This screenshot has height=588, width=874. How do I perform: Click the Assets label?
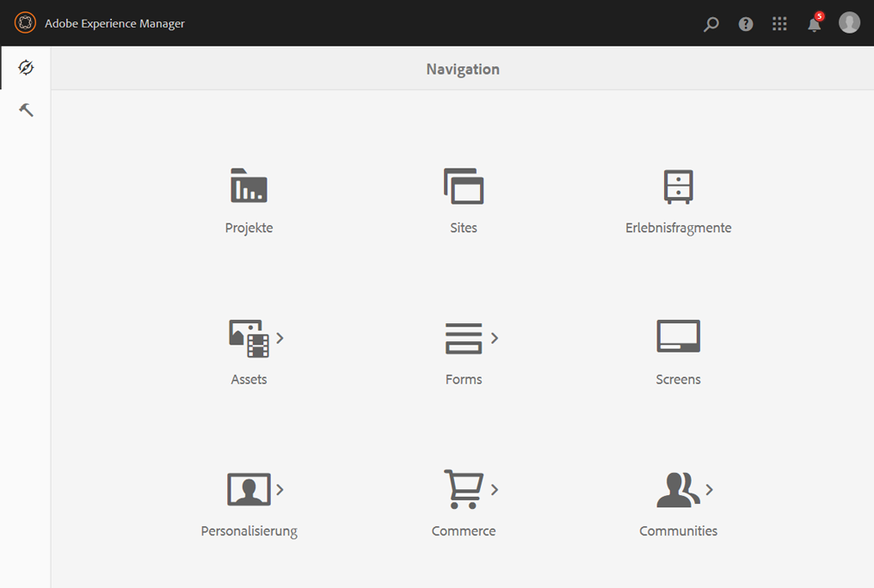click(249, 380)
